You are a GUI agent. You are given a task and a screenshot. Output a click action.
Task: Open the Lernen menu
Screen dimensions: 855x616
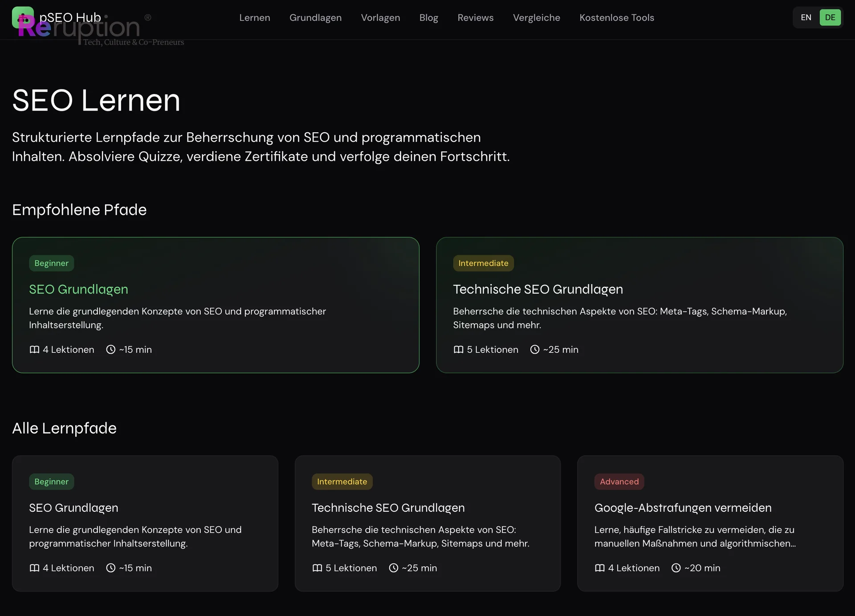255,17
